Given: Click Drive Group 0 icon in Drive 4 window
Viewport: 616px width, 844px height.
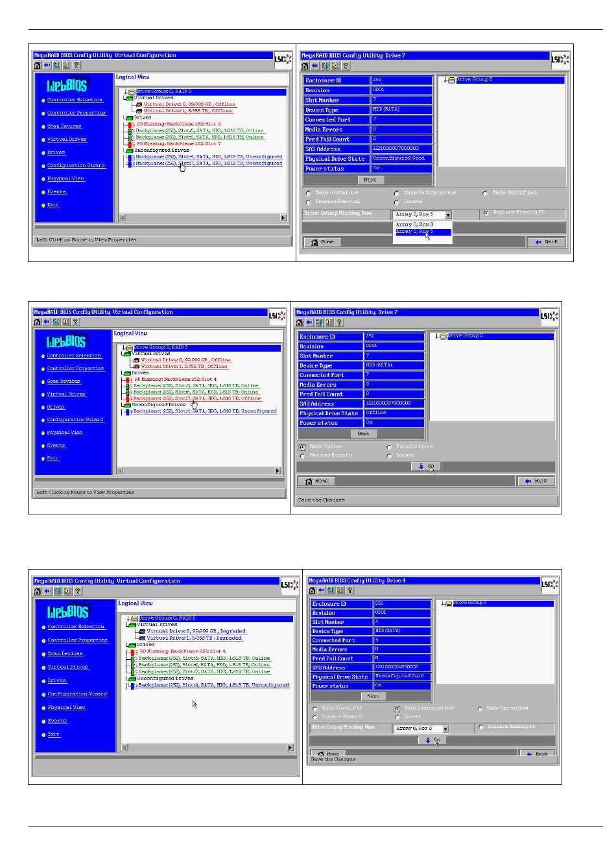Looking at the screenshot, I should (448, 604).
